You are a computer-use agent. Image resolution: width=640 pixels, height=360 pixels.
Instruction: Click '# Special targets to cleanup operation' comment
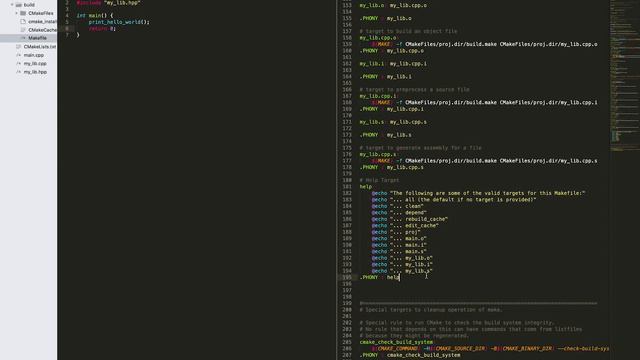pyautogui.click(x=431, y=310)
